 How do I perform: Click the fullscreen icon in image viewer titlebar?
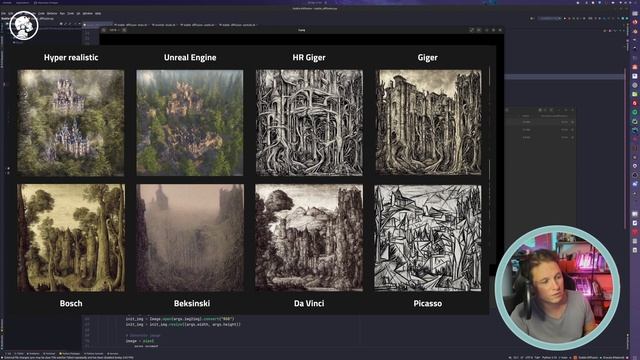click(x=471, y=30)
